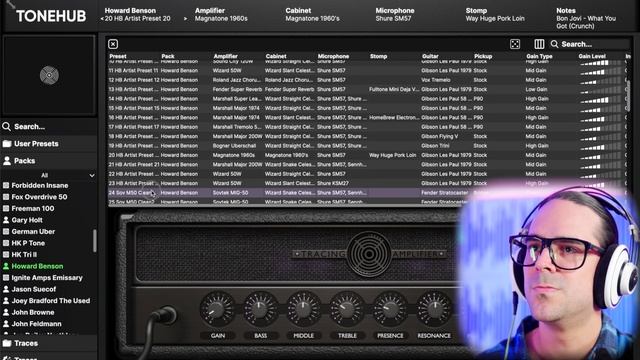Viewport: 640px width, 360px height.
Task: Click the Microphone Shure SM57 header info
Action: click(x=395, y=15)
